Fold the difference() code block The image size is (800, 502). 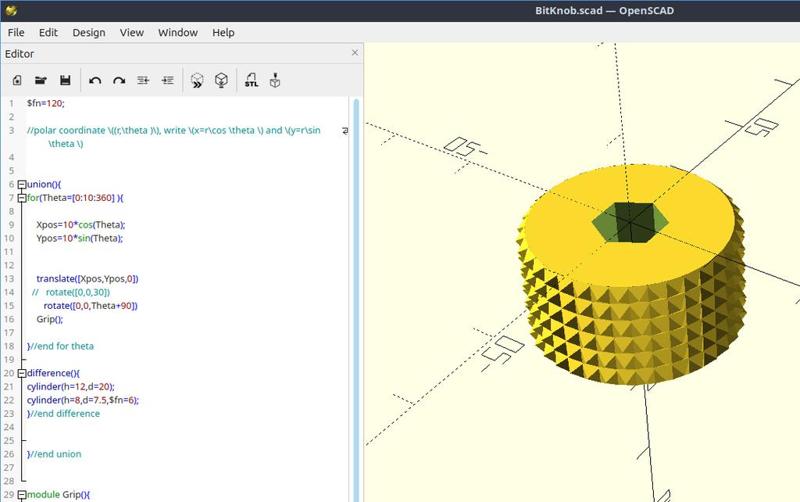point(22,373)
